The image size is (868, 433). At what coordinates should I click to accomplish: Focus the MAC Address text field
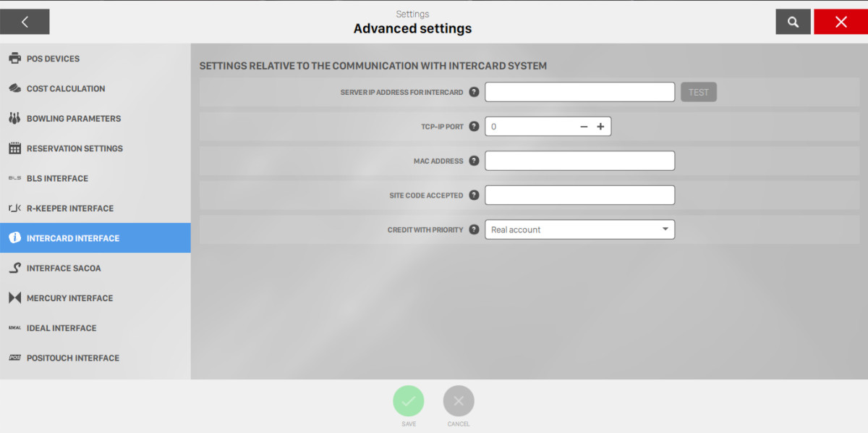coord(579,161)
